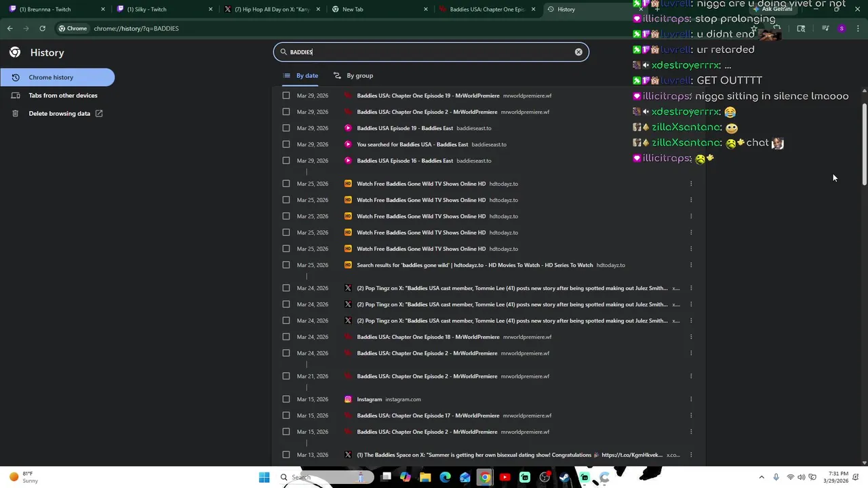Click the open-in-new icon beside Delete browsing data
The width and height of the screenshot is (868, 488).
click(x=99, y=113)
